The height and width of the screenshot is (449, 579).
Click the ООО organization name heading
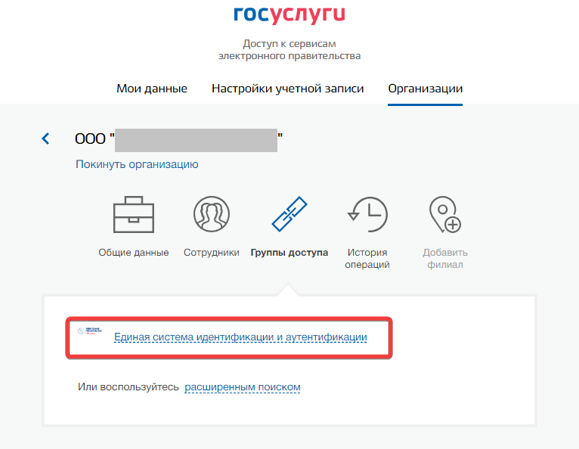[x=179, y=139]
